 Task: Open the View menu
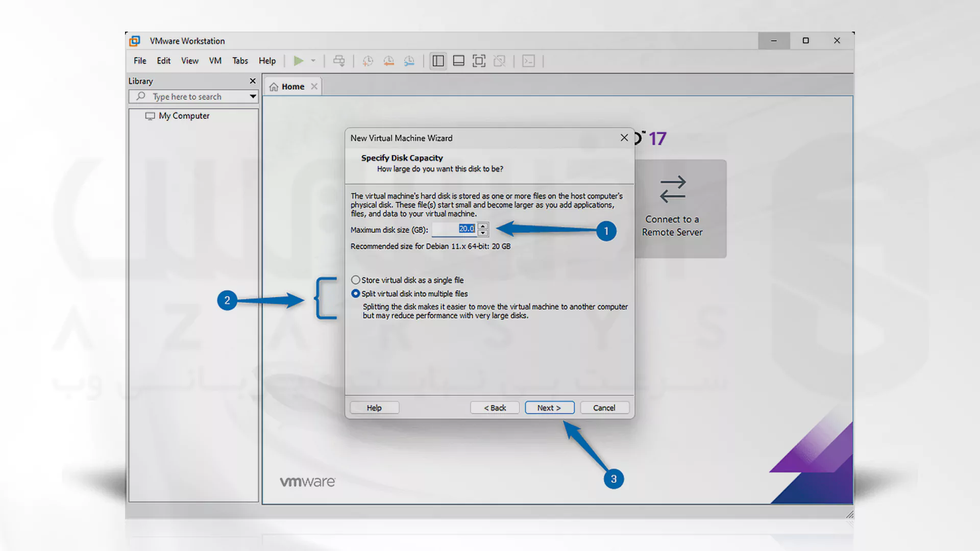190,61
